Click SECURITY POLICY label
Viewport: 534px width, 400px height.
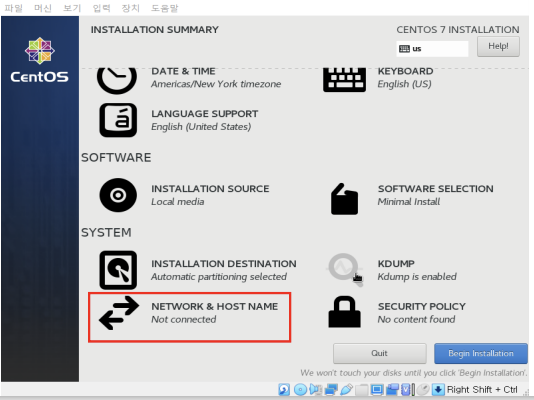coord(422,306)
